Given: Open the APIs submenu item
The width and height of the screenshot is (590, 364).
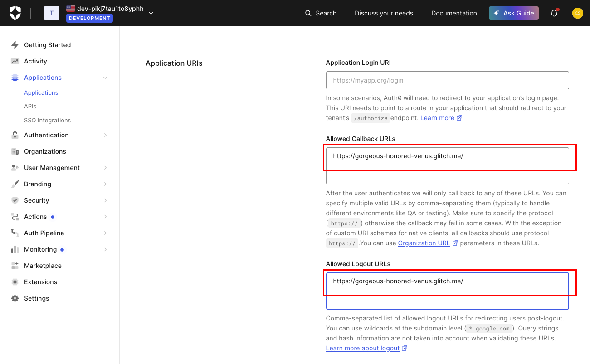Looking at the screenshot, I should click(x=30, y=106).
